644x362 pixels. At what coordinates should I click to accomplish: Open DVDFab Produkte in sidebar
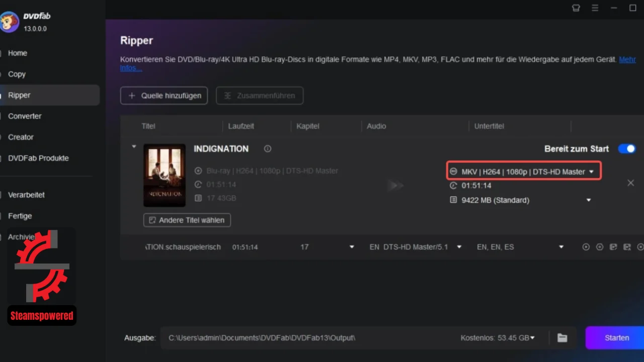(38, 158)
